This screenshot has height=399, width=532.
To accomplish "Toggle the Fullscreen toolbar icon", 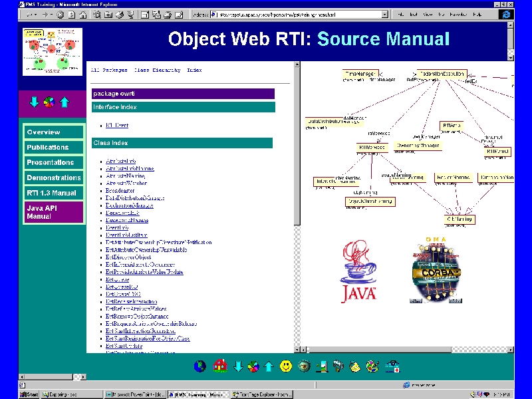I will (145, 15).
